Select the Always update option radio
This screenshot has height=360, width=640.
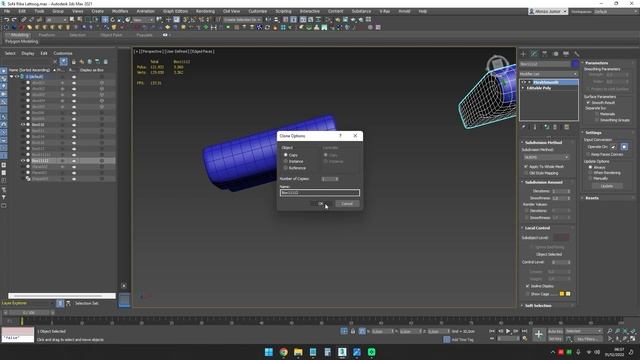tap(590, 167)
